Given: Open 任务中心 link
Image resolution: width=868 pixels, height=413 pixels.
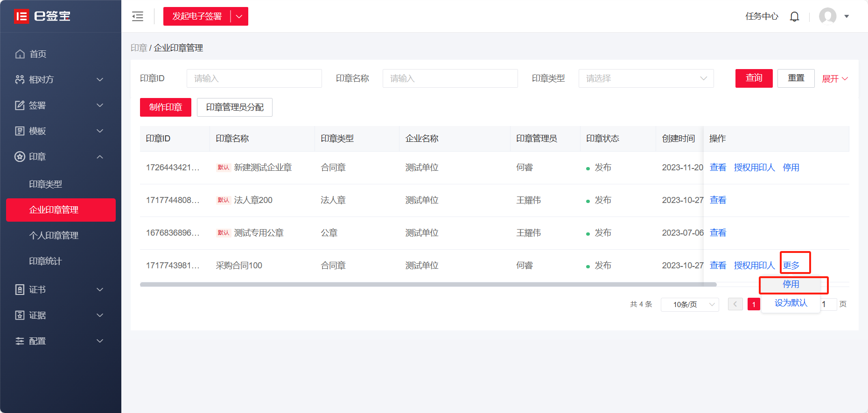Looking at the screenshot, I should 762,16.
